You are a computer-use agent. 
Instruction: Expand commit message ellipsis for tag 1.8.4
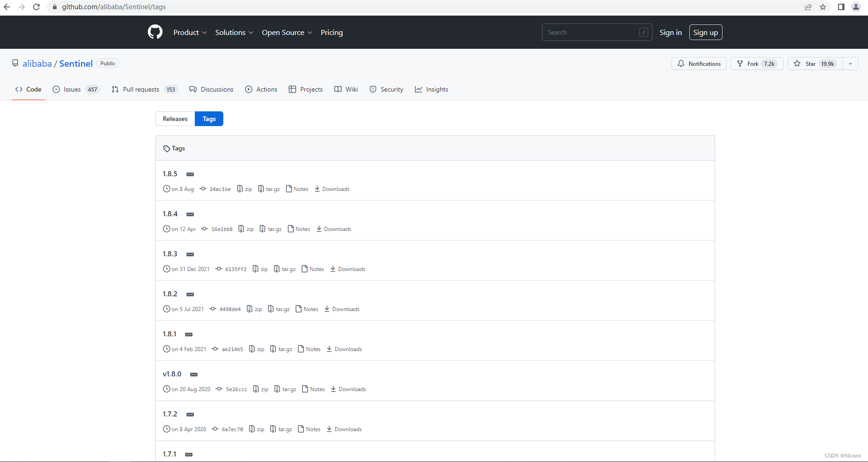[x=190, y=214]
